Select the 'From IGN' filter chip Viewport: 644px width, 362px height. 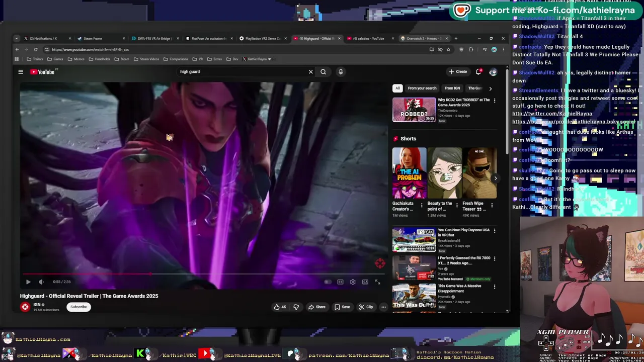(x=452, y=88)
